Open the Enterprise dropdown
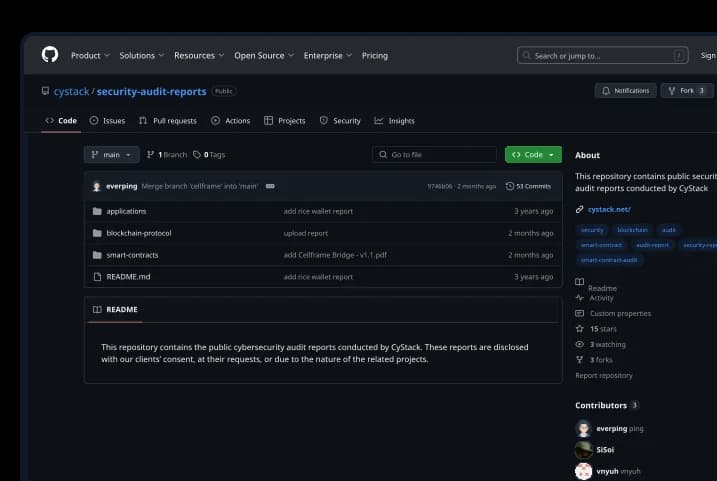This screenshot has width=717, height=481. pyautogui.click(x=327, y=55)
